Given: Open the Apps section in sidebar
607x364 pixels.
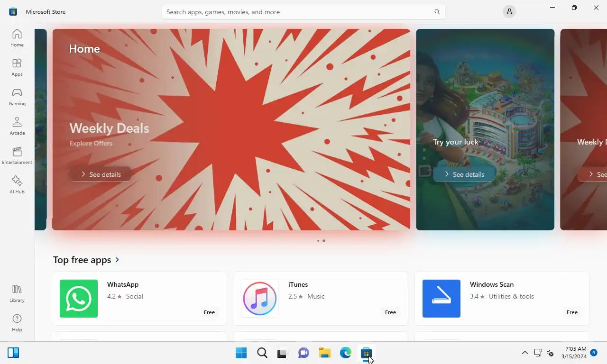Looking at the screenshot, I should (17, 67).
